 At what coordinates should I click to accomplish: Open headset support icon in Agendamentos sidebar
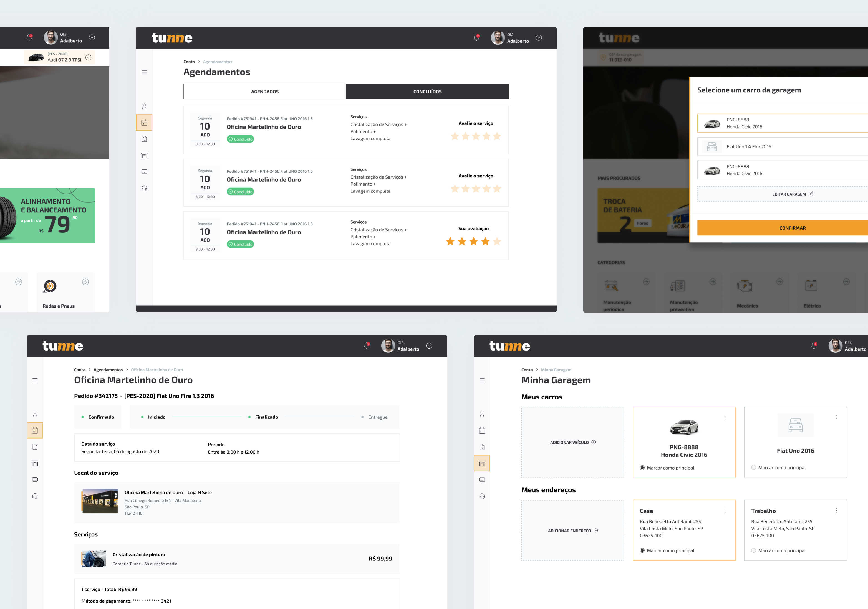click(x=144, y=188)
